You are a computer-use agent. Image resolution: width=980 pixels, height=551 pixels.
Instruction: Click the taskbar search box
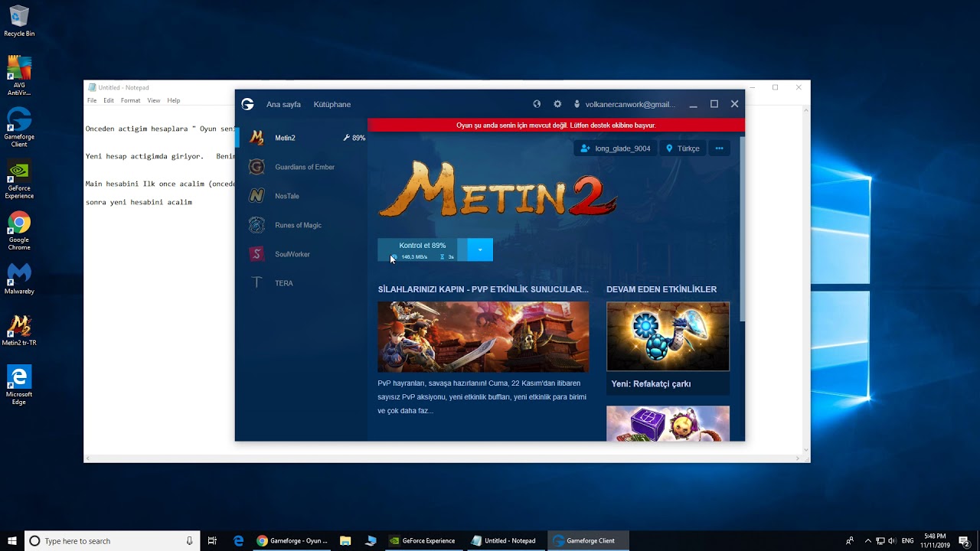click(113, 540)
